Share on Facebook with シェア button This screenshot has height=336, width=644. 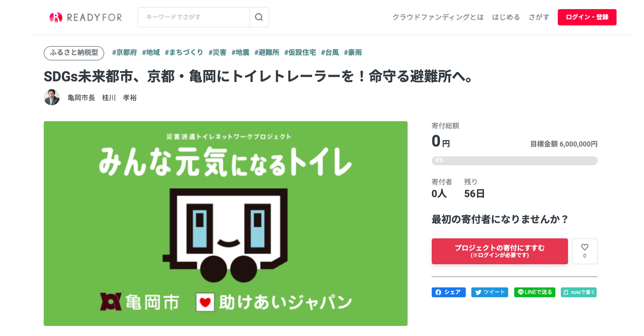pos(448,292)
